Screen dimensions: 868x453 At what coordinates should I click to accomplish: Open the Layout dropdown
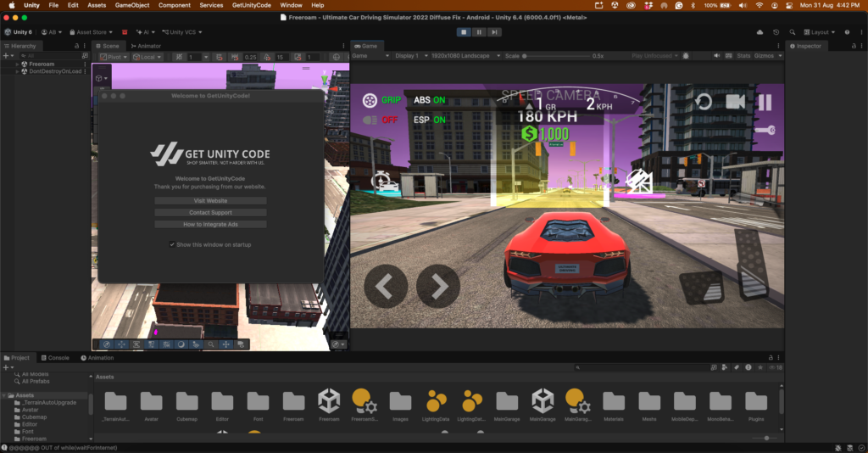tap(820, 32)
